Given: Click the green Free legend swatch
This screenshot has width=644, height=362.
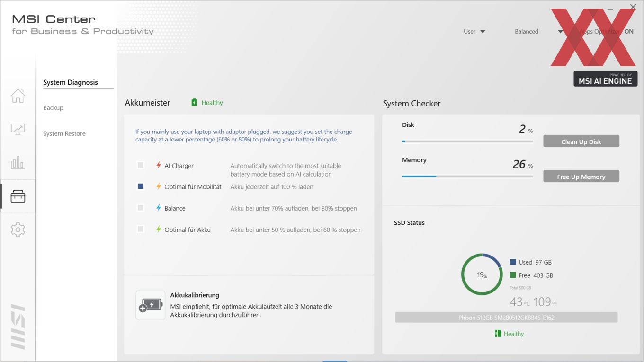Looking at the screenshot, I should 513,275.
